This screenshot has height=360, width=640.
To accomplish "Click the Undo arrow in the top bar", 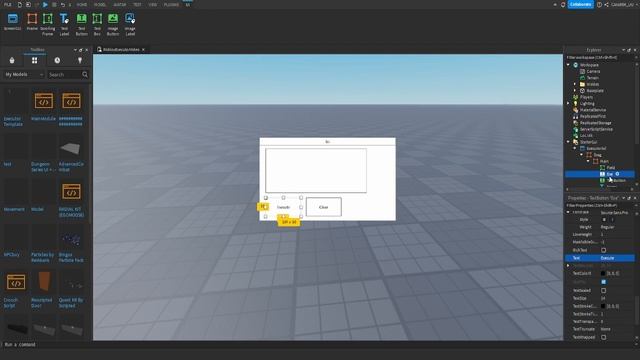I will 62,4.
